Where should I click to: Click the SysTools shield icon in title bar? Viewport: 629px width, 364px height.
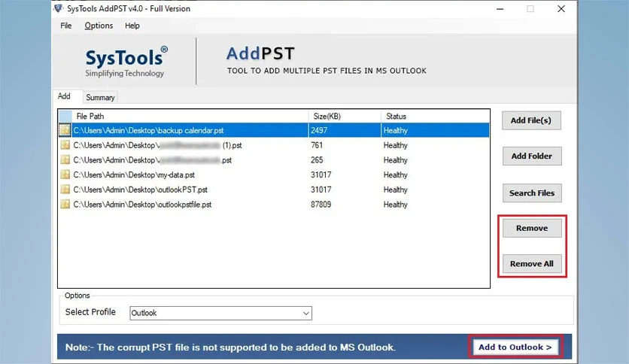click(x=59, y=8)
